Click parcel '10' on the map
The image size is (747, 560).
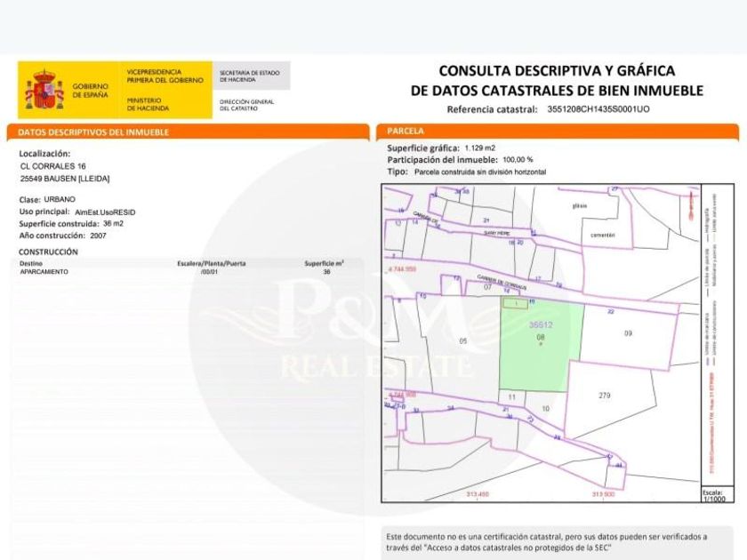[545, 409]
